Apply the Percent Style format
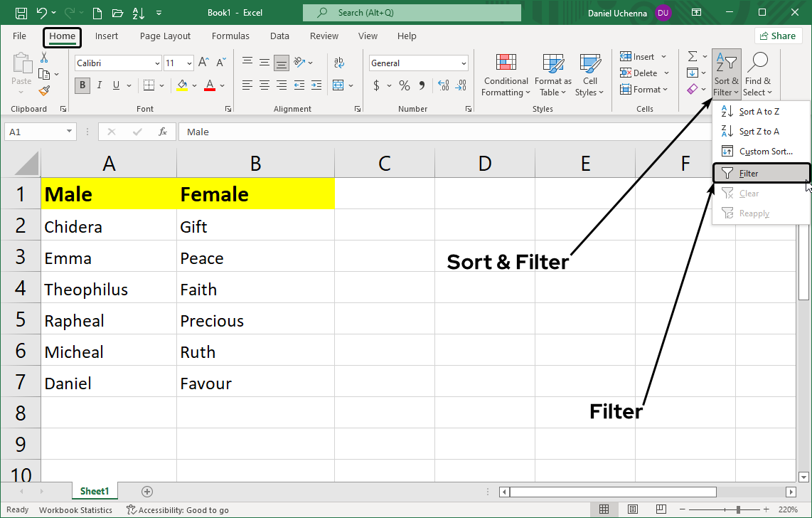This screenshot has height=518, width=812. point(403,85)
